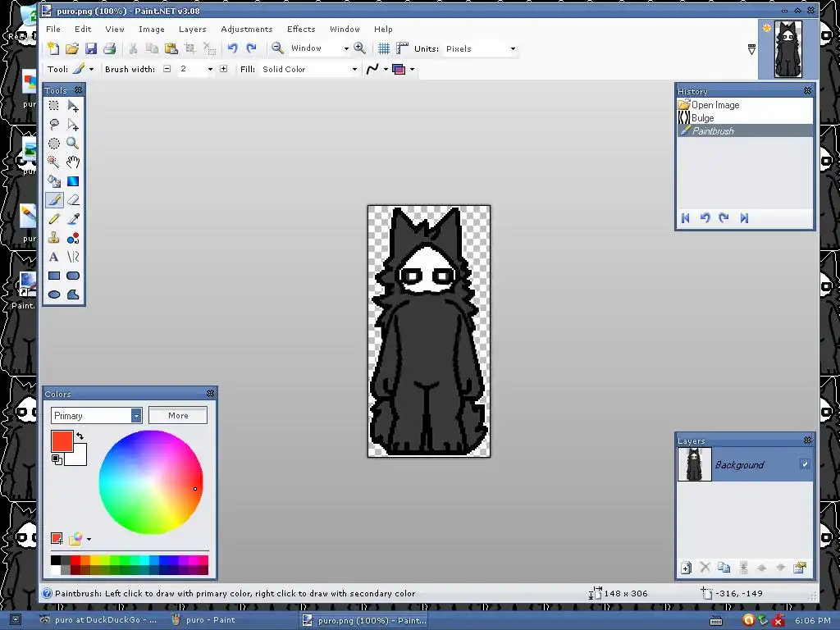Click the Open file toolbar icon

coord(72,48)
